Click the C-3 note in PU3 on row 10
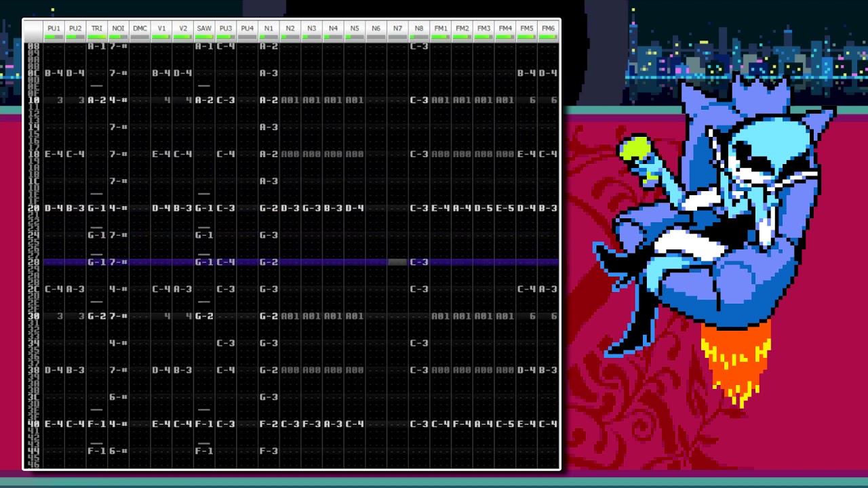The image size is (868, 488). [226, 100]
